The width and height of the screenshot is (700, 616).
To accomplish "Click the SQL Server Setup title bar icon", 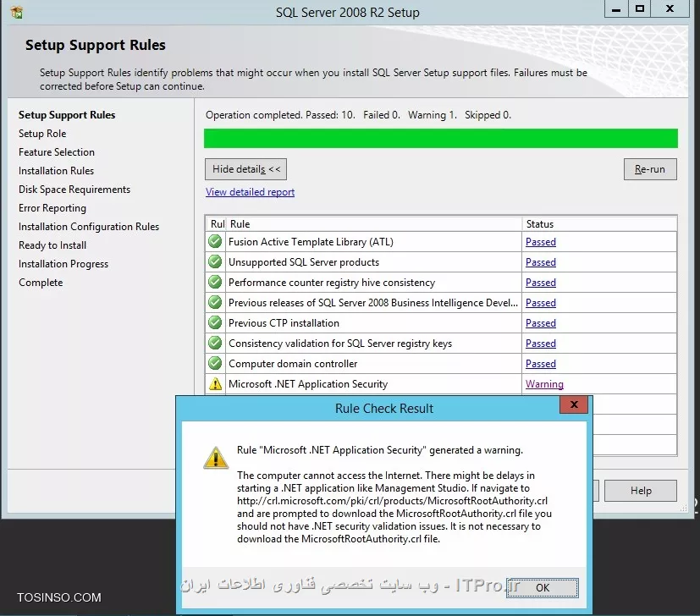I will tap(17, 12).
